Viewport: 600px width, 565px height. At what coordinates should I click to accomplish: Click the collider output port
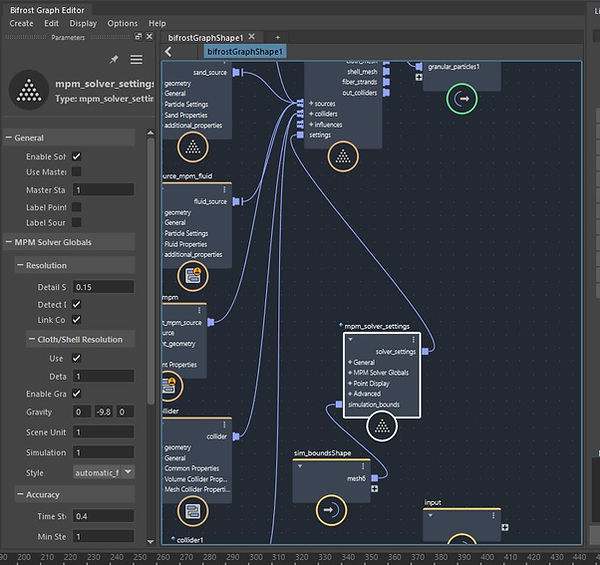click(x=236, y=436)
